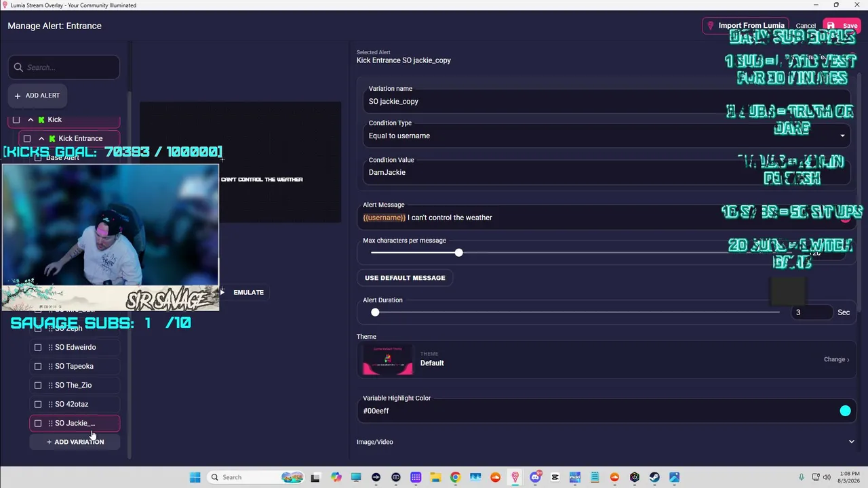Screen dimensions: 868x488
Task: Tick the Kick group checkbox
Action: [16, 120]
